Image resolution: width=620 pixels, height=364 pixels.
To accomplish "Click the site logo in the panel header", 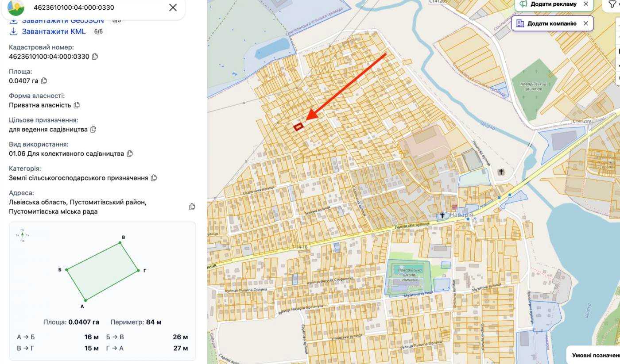I will [16, 8].
